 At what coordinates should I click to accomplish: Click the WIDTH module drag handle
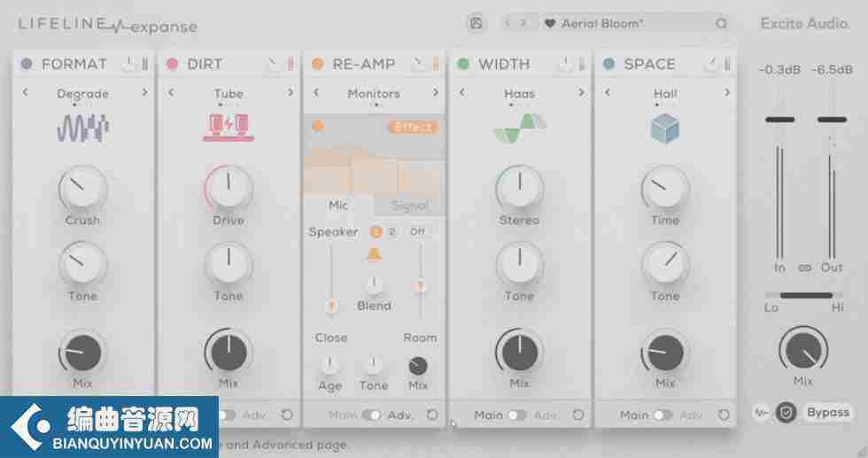coord(582,65)
